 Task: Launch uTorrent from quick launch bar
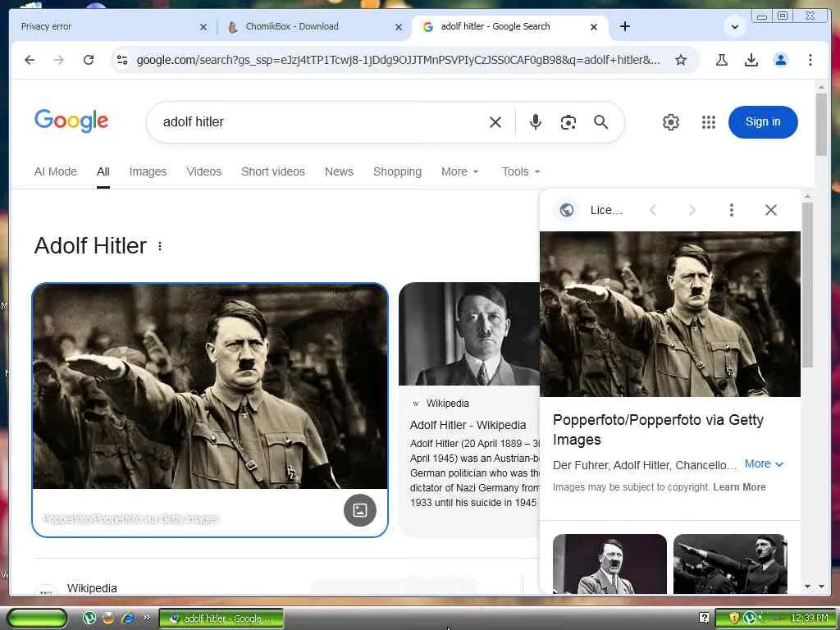pos(89,619)
